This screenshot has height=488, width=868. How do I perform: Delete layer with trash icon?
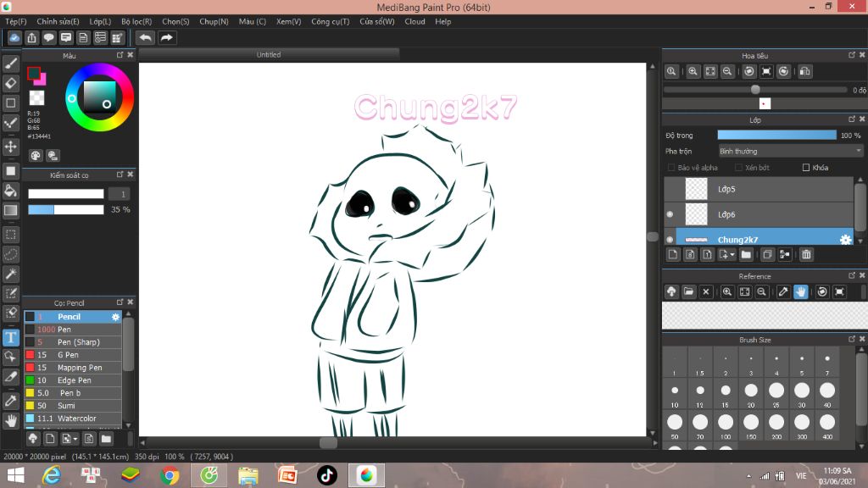click(806, 254)
